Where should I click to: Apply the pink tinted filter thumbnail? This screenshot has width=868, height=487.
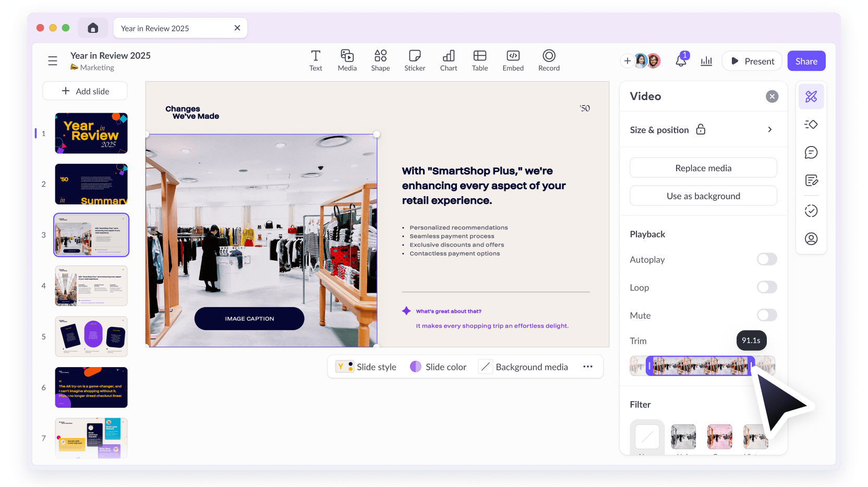[720, 436]
